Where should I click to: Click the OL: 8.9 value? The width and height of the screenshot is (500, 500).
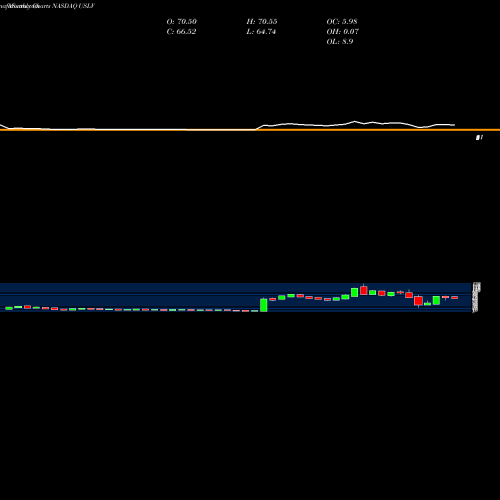(x=340, y=42)
